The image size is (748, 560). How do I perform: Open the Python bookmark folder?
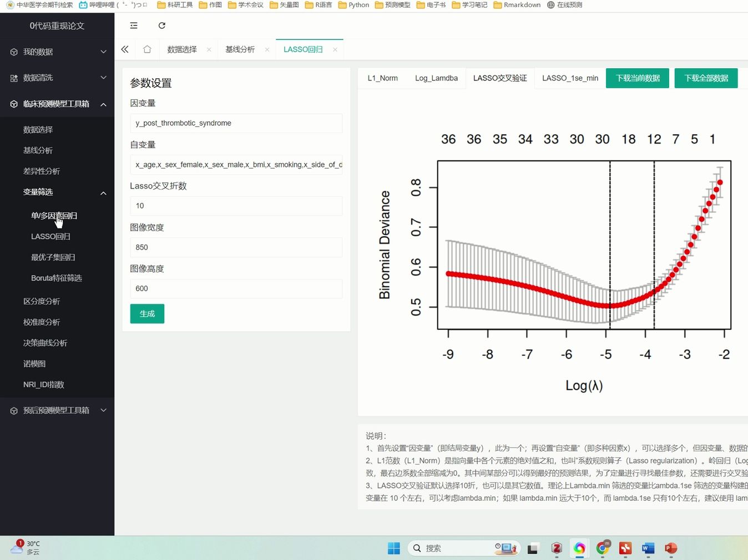click(353, 5)
